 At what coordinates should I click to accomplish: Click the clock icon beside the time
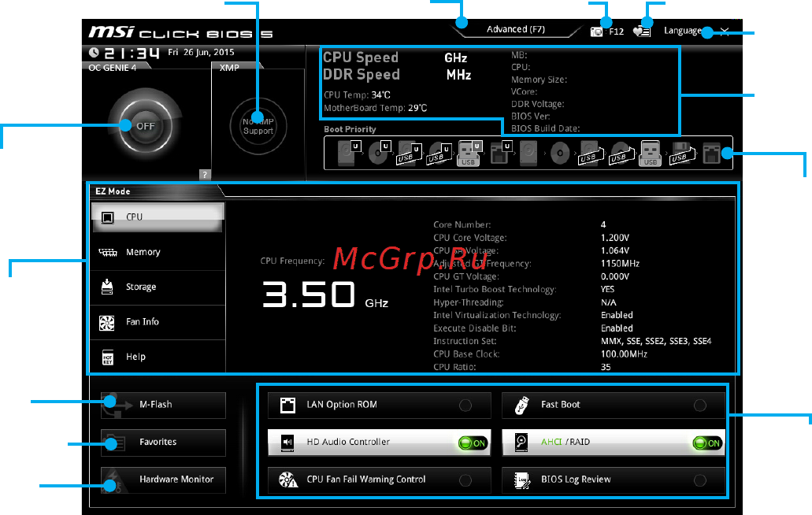94,52
